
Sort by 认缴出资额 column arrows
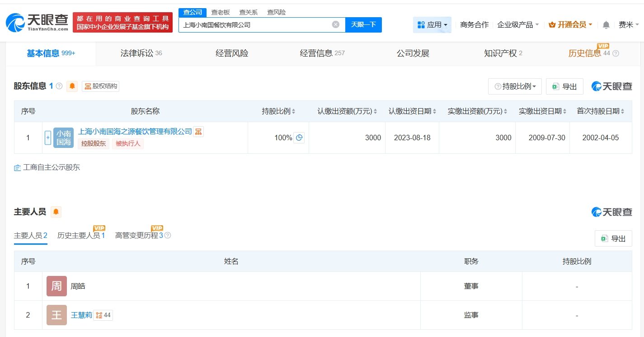point(375,112)
